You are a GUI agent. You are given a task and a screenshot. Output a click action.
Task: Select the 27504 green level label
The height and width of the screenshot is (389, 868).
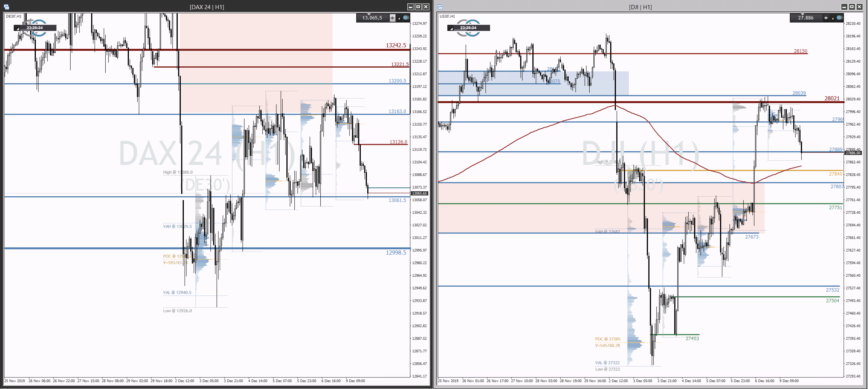832,301
